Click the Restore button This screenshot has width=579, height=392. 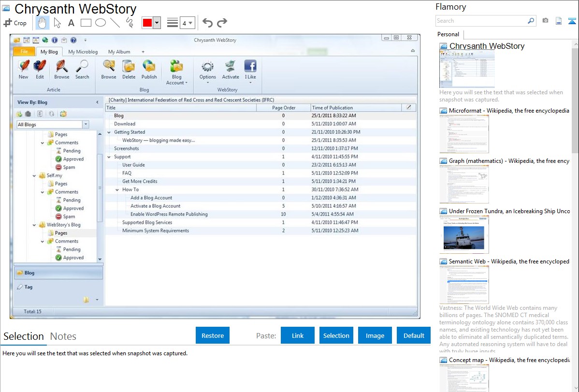tap(212, 335)
